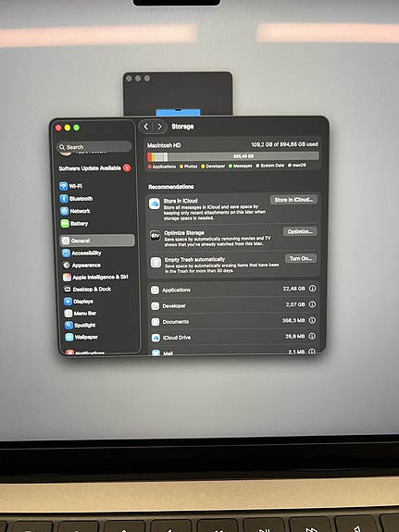Open Spotlight settings

[81, 326]
